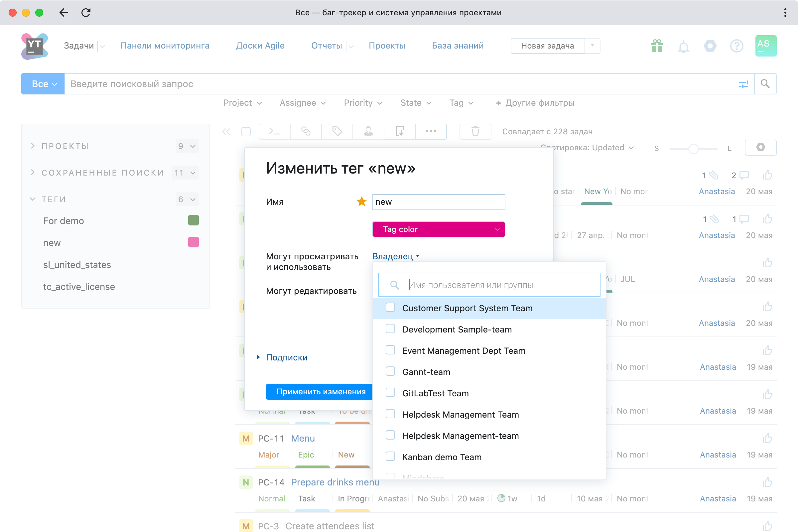Click the pink swatch of new tag
This screenshot has height=532, width=798.
tap(194, 242)
